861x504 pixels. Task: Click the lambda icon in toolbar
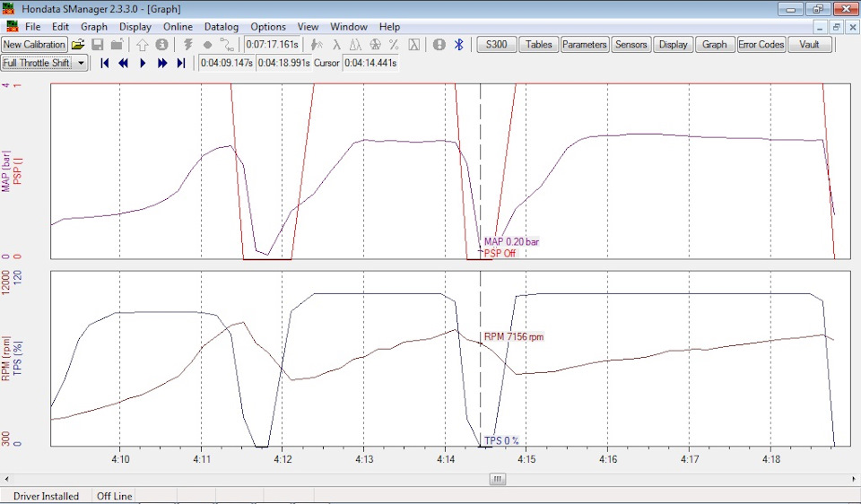[336, 45]
